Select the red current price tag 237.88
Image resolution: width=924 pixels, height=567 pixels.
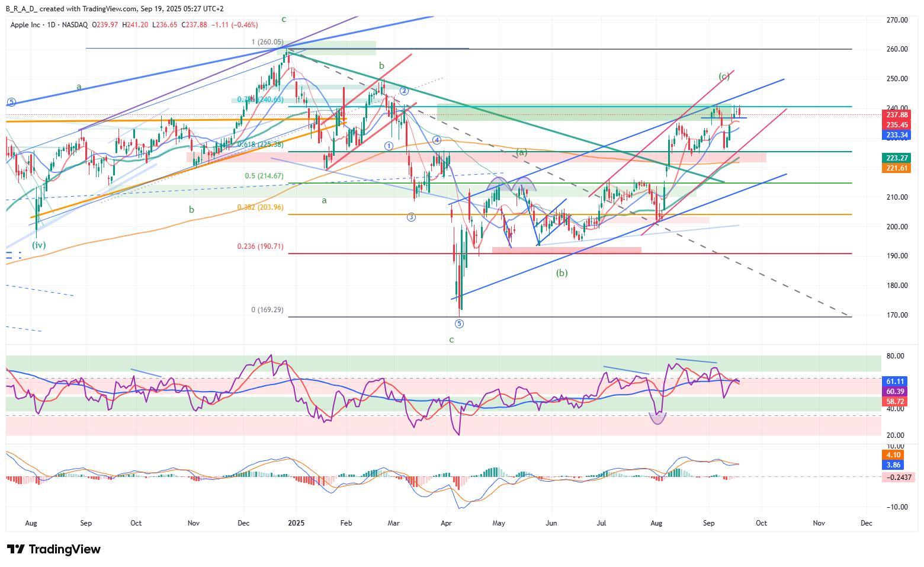897,115
